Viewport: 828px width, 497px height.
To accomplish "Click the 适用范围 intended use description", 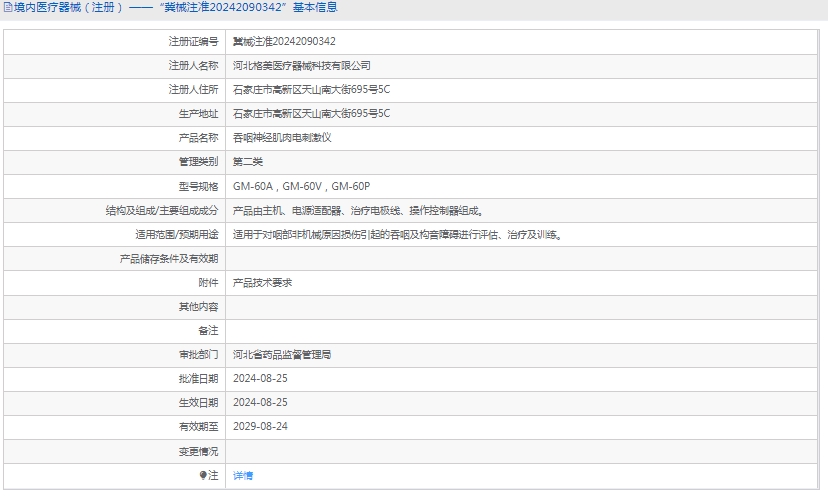I will pyautogui.click(x=396, y=234).
